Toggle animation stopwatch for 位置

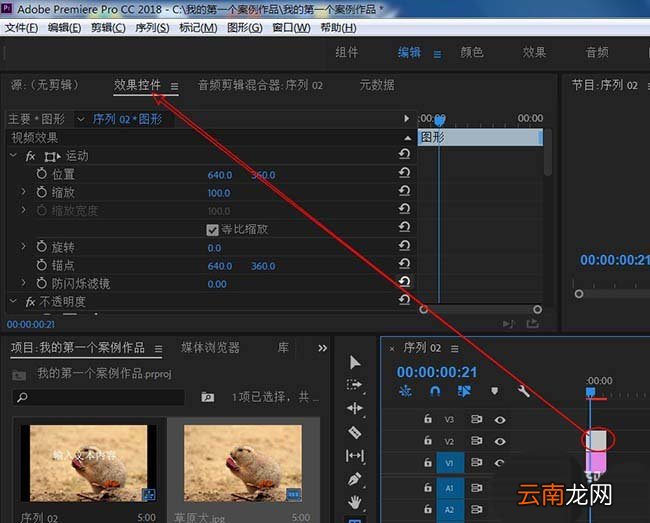coord(41,174)
